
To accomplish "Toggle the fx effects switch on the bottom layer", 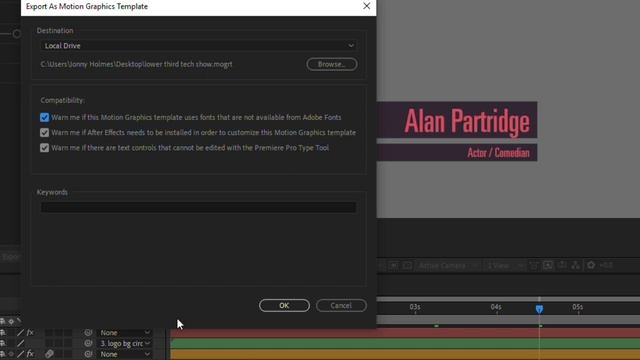I will pyautogui.click(x=30, y=354).
